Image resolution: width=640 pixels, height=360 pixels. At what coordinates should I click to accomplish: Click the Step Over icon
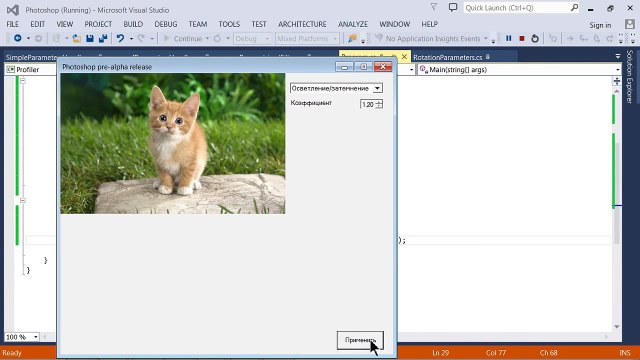[597, 39]
